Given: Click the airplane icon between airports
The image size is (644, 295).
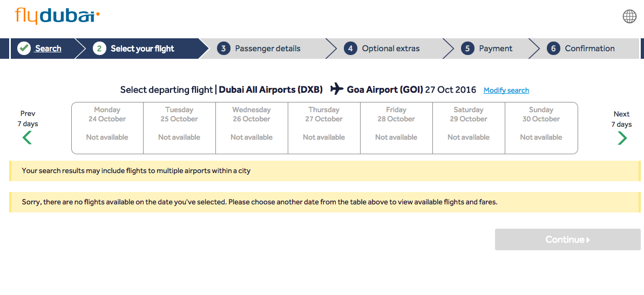Looking at the screenshot, I should (337, 89).
